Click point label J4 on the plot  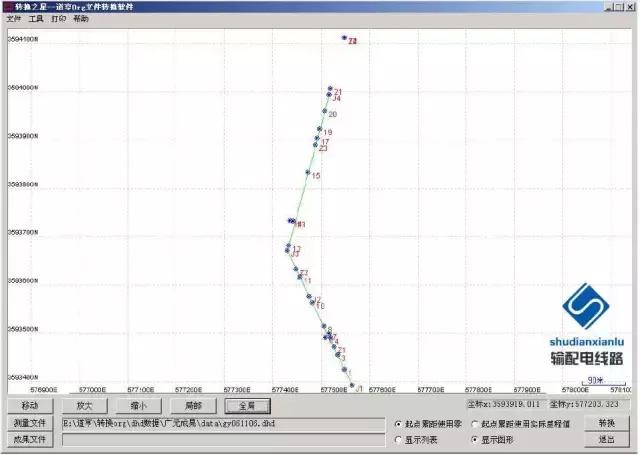(337, 98)
